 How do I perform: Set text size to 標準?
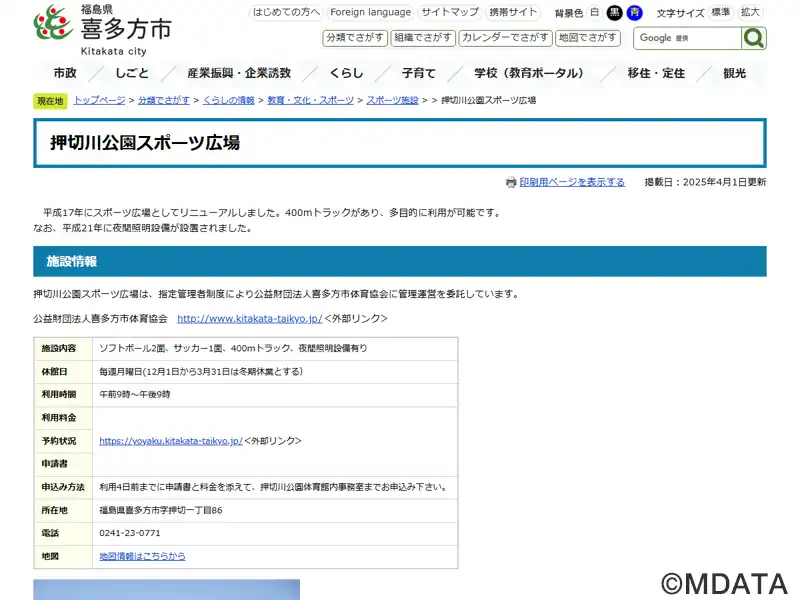[720, 13]
